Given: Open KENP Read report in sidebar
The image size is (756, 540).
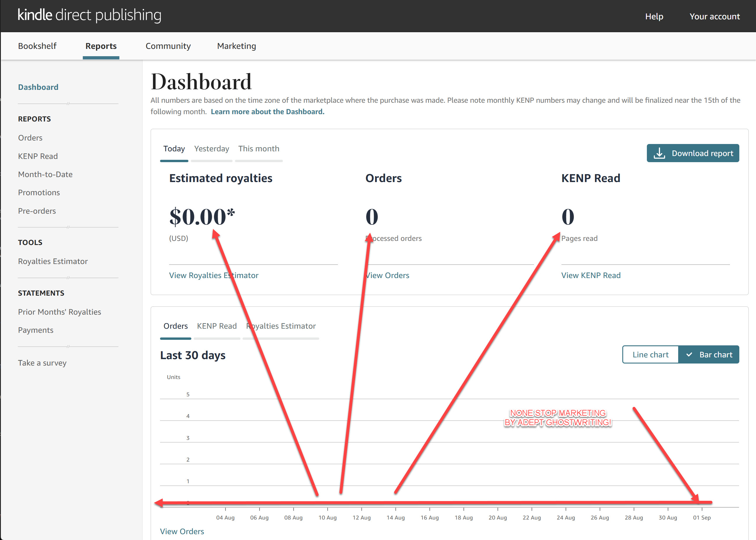Looking at the screenshot, I should 38,156.
